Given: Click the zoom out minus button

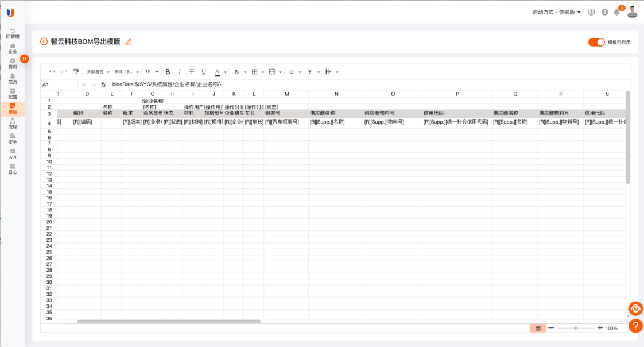Looking at the screenshot, I should tap(551, 327).
